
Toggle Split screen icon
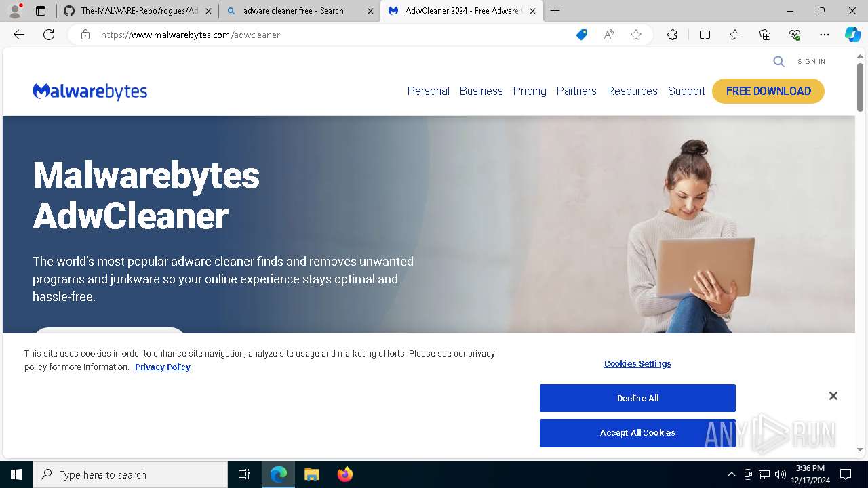705,35
